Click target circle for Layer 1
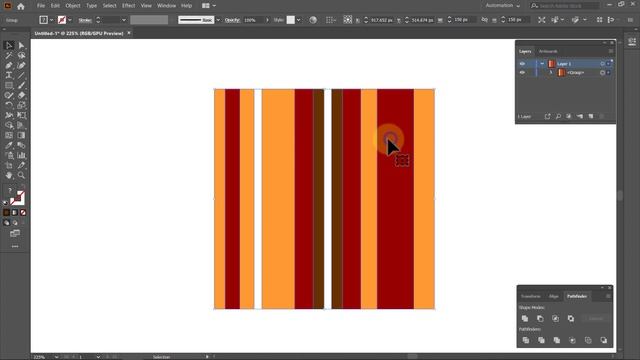The width and height of the screenshot is (640, 360). pyautogui.click(x=602, y=64)
